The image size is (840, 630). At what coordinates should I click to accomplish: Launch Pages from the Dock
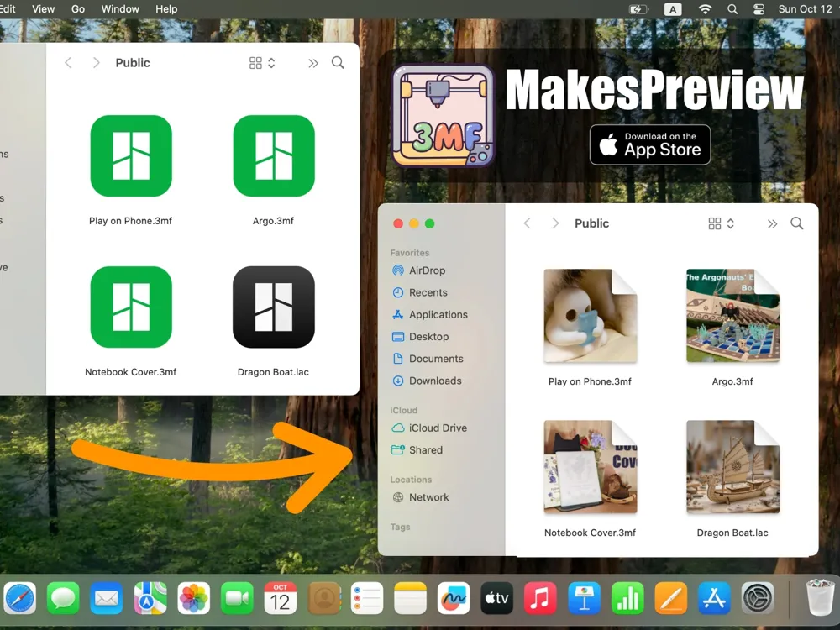click(x=670, y=598)
